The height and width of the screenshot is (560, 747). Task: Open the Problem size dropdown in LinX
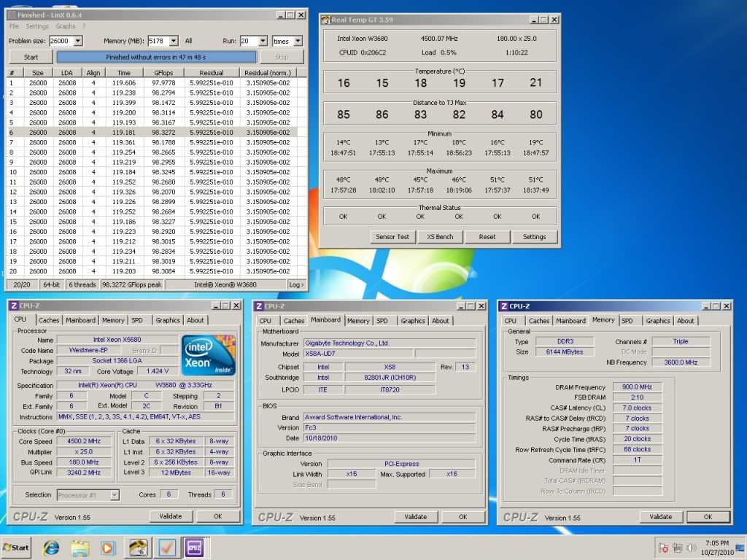point(78,41)
